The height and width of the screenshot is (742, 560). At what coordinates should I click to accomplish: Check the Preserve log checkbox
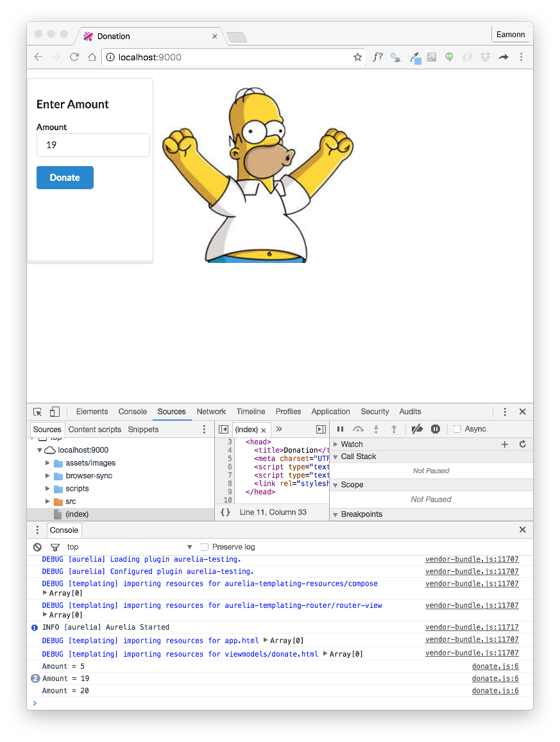(x=205, y=547)
